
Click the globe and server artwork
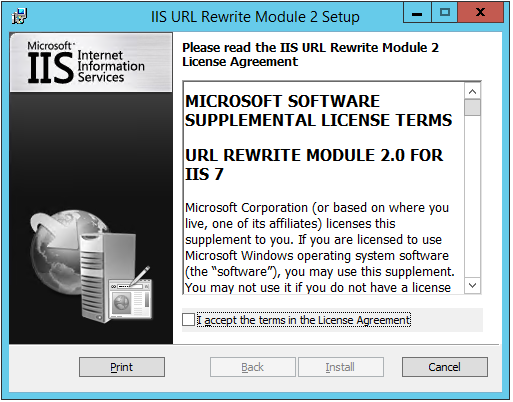tap(92, 266)
